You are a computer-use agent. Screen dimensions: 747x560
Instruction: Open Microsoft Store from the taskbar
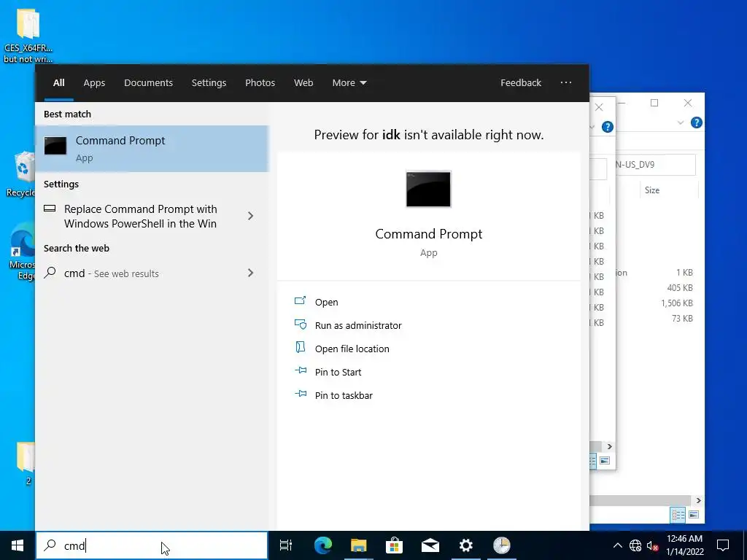pyautogui.click(x=394, y=545)
